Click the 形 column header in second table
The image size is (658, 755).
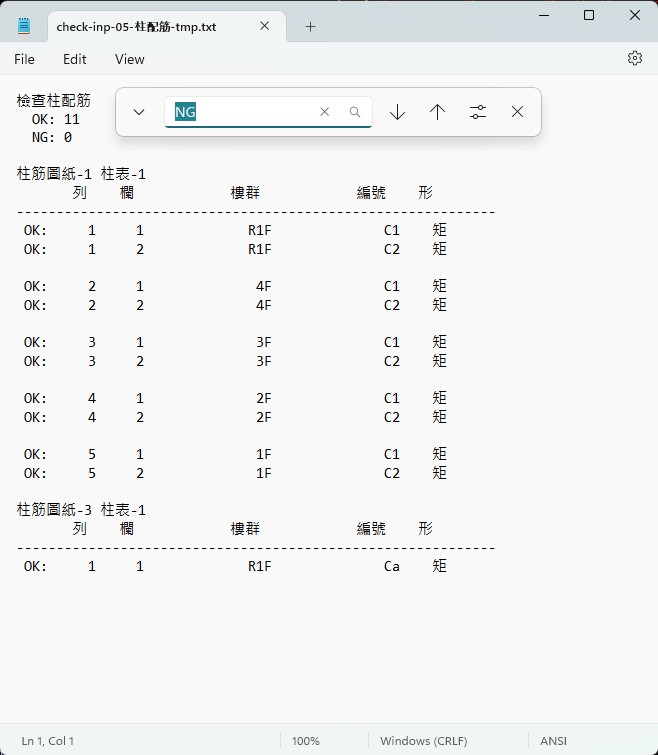coord(426,529)
